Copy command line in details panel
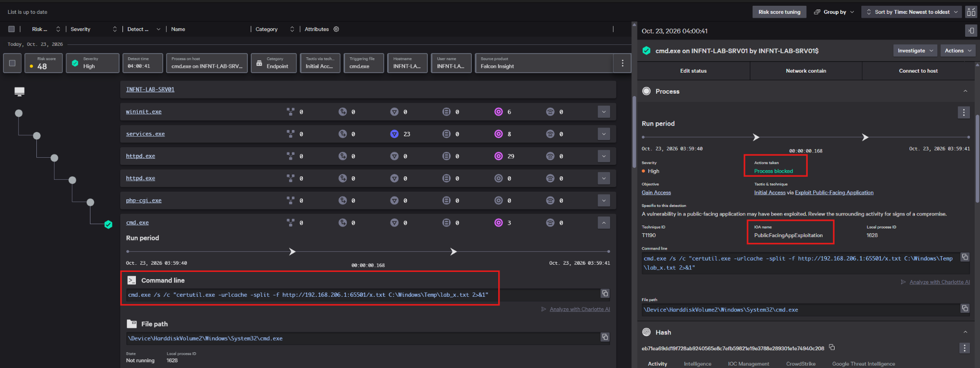 (x=965, y=257)
